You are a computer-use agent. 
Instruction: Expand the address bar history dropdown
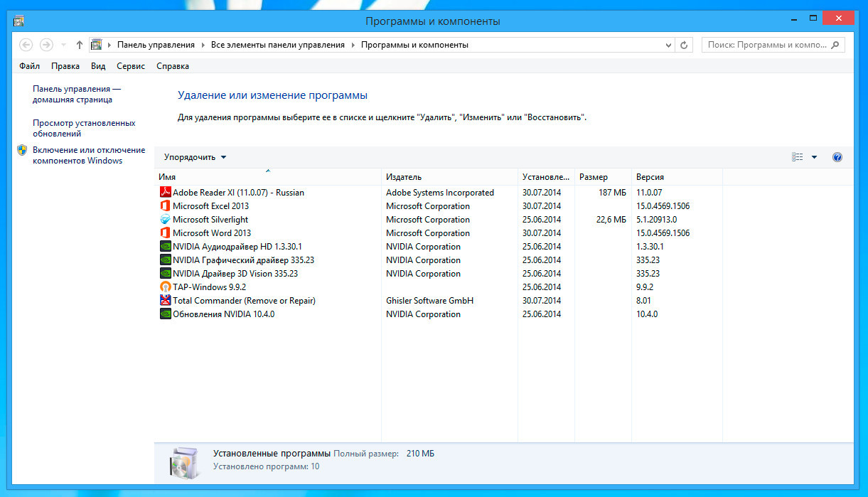coord(668,45)
